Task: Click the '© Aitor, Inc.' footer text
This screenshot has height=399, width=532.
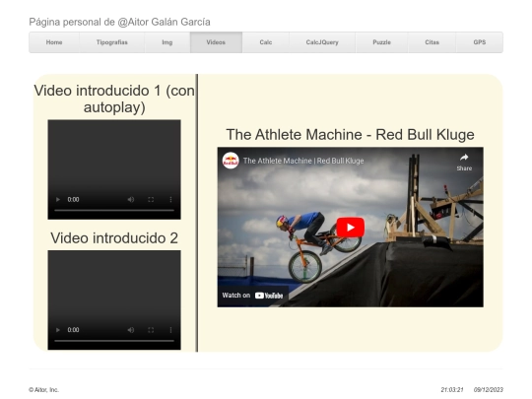Action: click(x=43, y=390)
